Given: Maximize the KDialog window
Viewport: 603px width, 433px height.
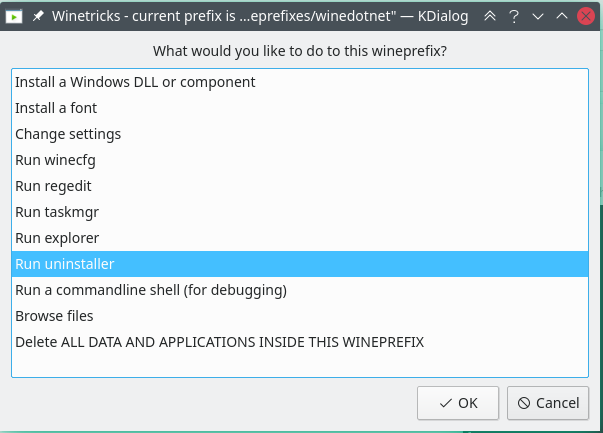Looking at the screenshot, I should (x=561, y=17).
